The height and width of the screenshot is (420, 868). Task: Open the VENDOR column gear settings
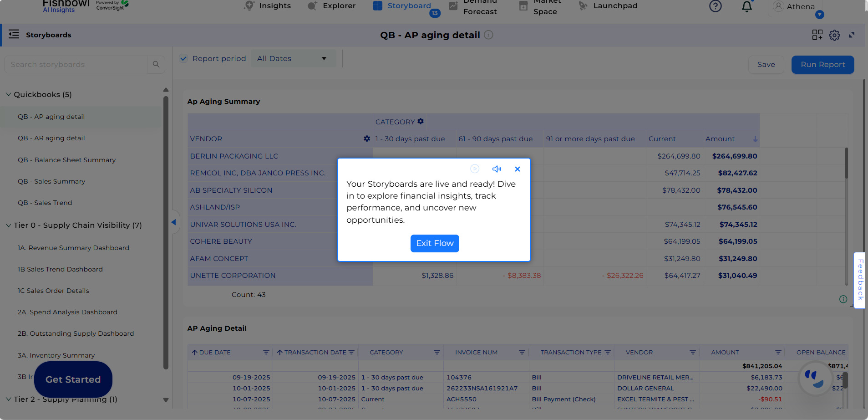[x=367, y=138]
